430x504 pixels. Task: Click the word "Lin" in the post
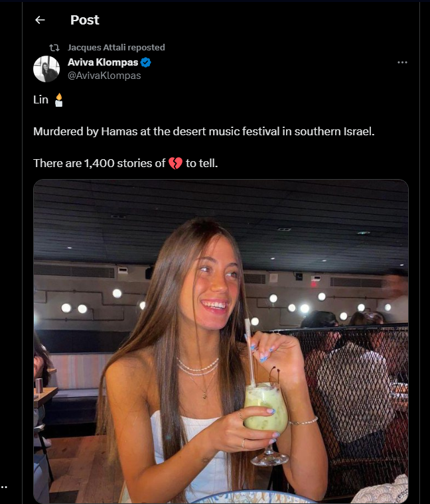(x=40, y=100)
